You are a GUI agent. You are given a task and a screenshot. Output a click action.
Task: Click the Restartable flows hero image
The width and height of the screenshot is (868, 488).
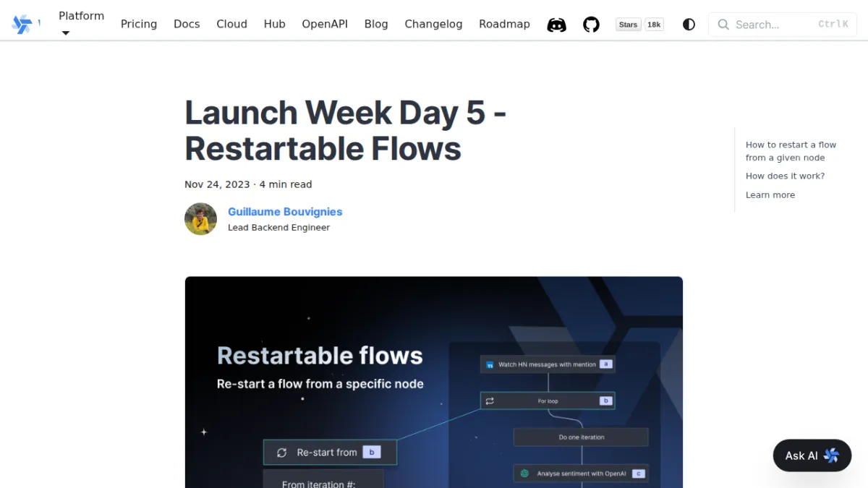click(434, 382)
